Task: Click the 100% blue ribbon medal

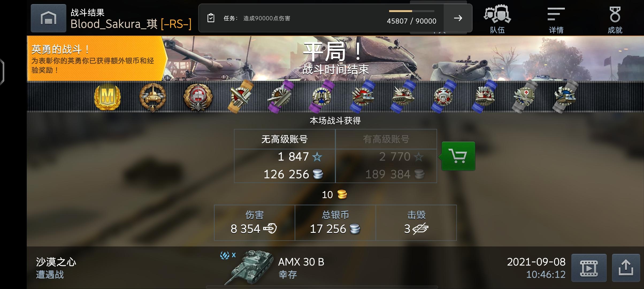Action: point(484,96)
